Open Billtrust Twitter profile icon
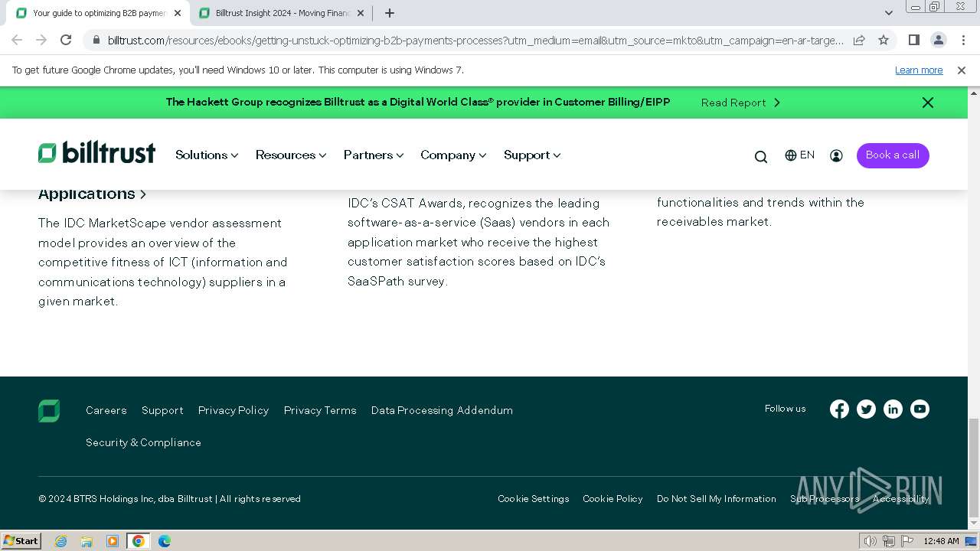 pos(866,409)
